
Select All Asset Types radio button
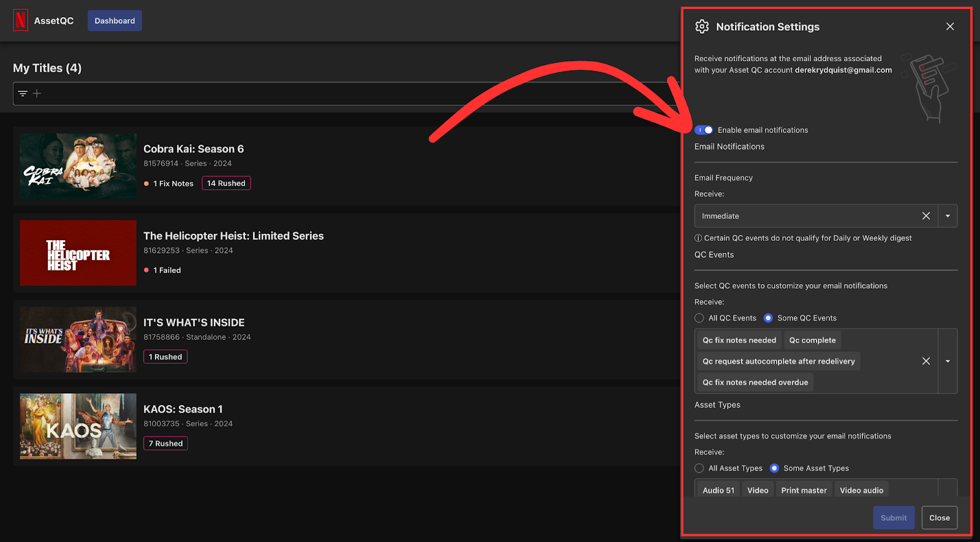699,468
